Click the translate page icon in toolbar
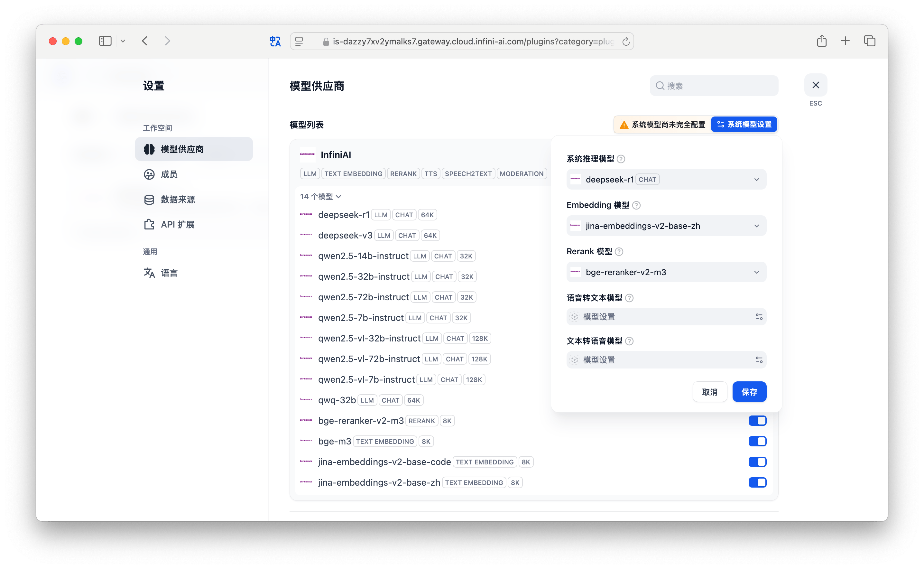This screenshot has height=569, width=924. tap(275, 42)
